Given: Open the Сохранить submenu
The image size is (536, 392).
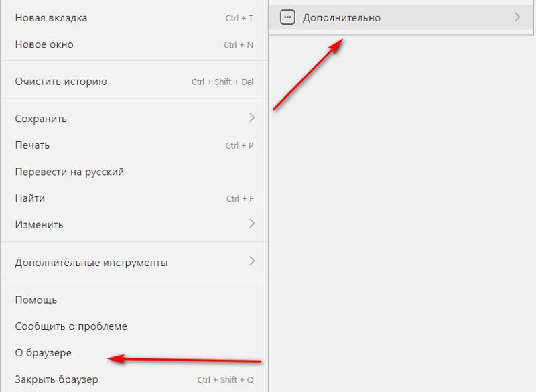Looking at the screenshot, I should (135, 118).
